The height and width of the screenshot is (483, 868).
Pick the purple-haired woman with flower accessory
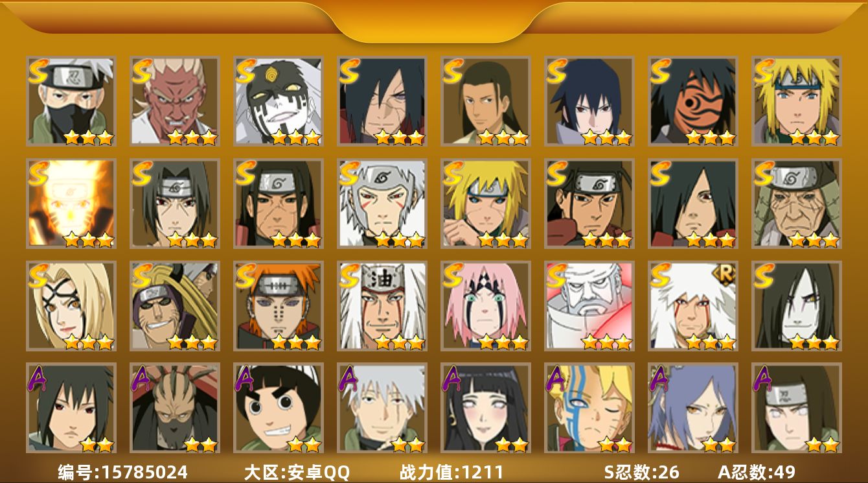pos(693,408)
